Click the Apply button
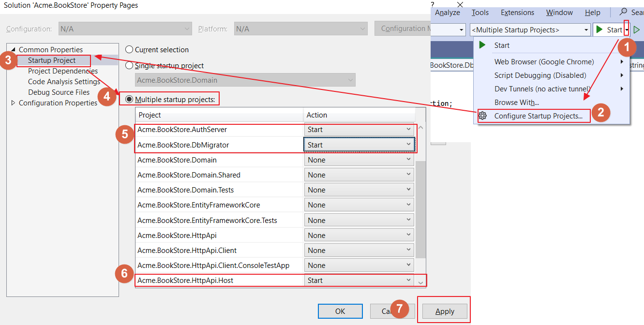Screen dimensions: 644x325 coord(445,311)
